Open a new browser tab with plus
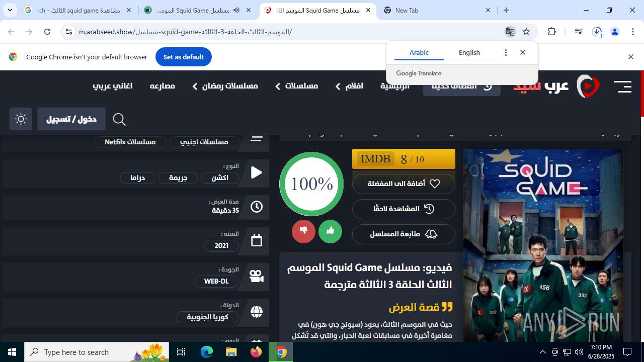Viewport: 644px width, 362px height. [506, 10]
